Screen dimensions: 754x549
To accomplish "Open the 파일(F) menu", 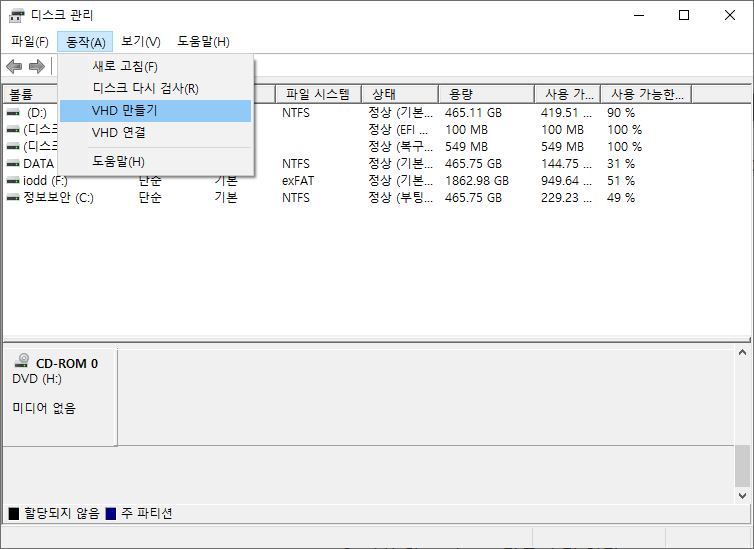I will coord(30,42).
